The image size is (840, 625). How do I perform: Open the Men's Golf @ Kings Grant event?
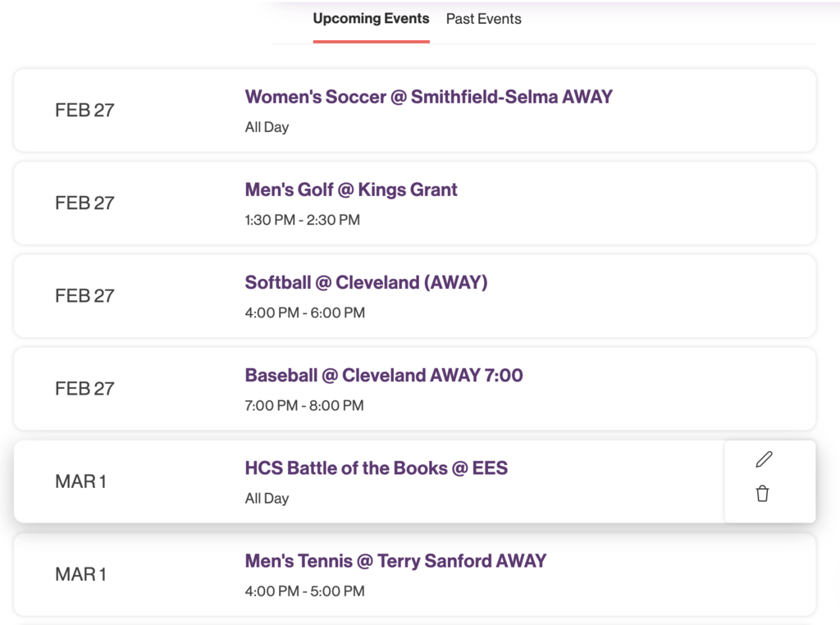point(351,189)
